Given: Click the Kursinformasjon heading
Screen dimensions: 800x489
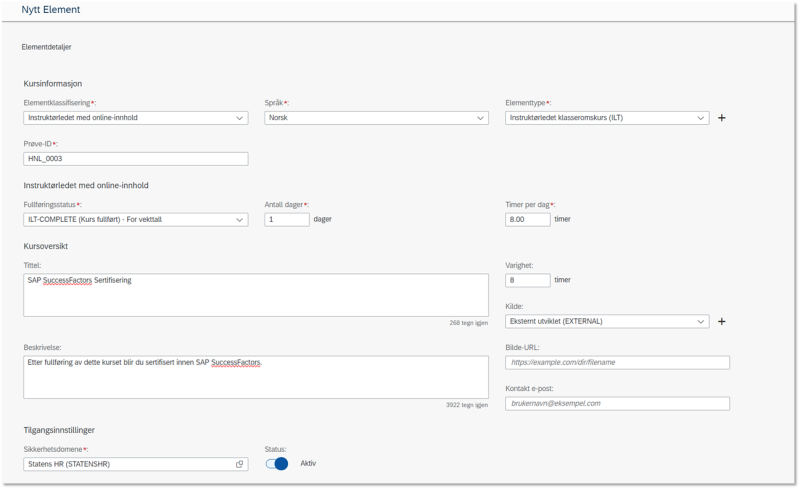Looking at the screenshot, I should pyautogui.click(x=53, y=84).
